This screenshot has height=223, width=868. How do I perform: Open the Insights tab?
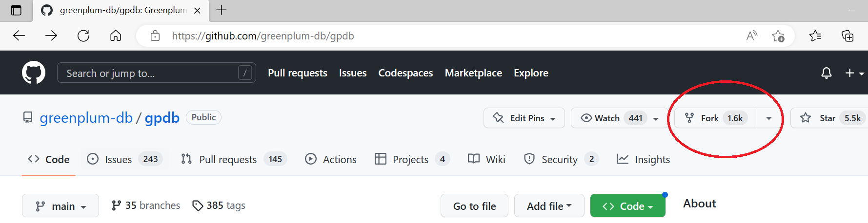(x=643, y=159)
